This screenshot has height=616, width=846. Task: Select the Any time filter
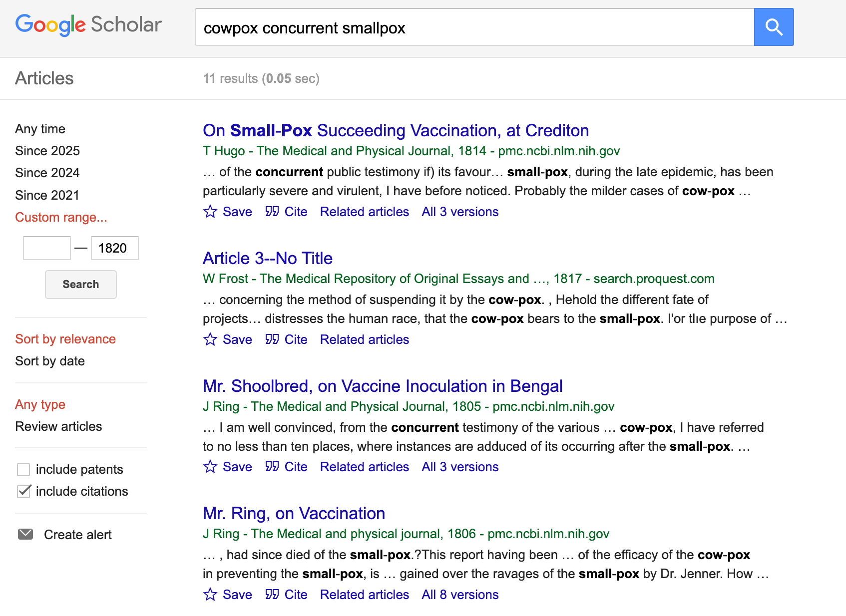[40, 129]
